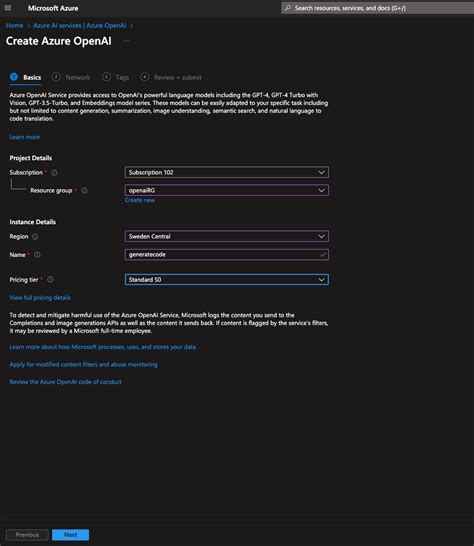Click the Project Details heading
The image size is (474, 546).
(31, 158)
